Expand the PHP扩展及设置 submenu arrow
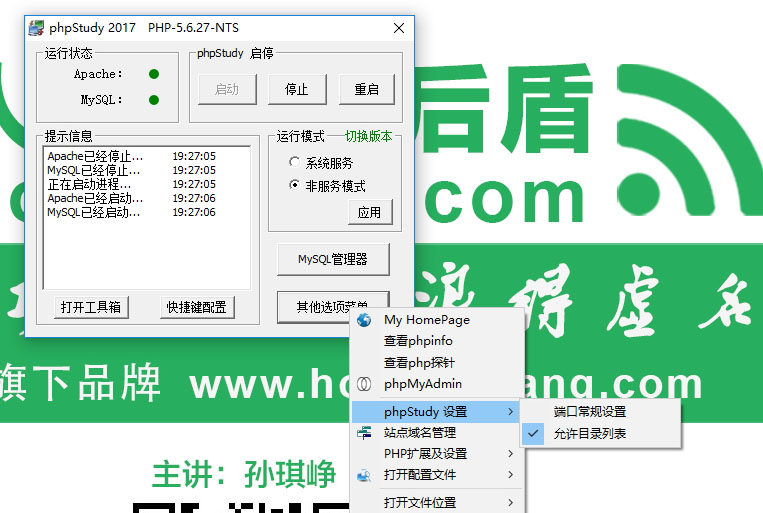Viewport: 763px width, 513px height. coord(510,454)
